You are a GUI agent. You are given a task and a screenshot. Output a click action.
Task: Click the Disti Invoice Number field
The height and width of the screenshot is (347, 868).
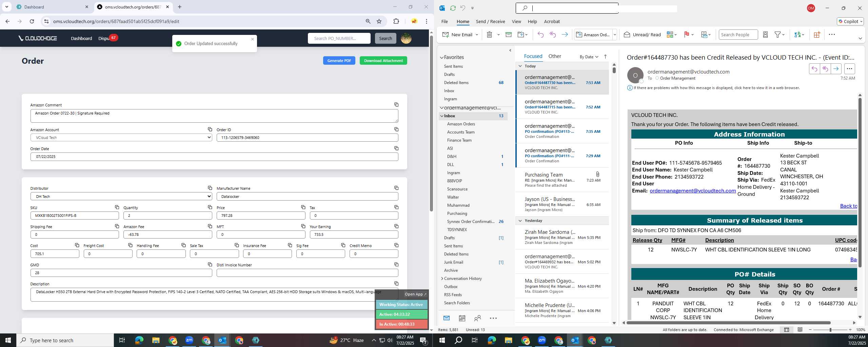click(x=307, y=273)
